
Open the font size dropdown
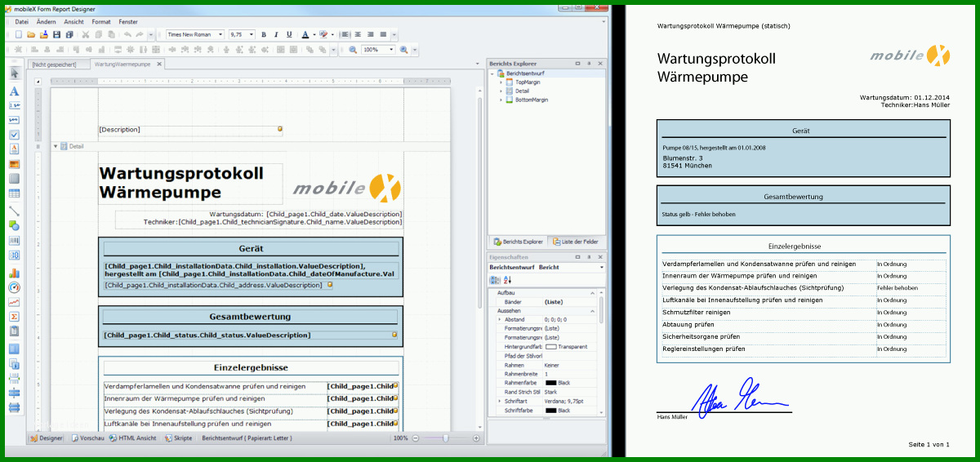click(251, 34)
